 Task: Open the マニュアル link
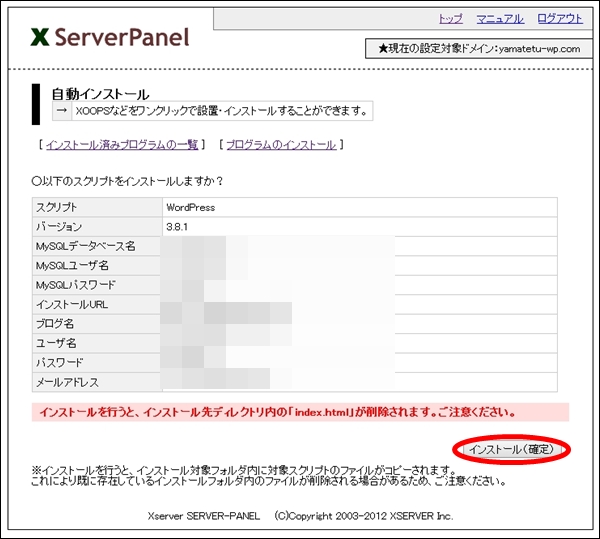[500, 18]
